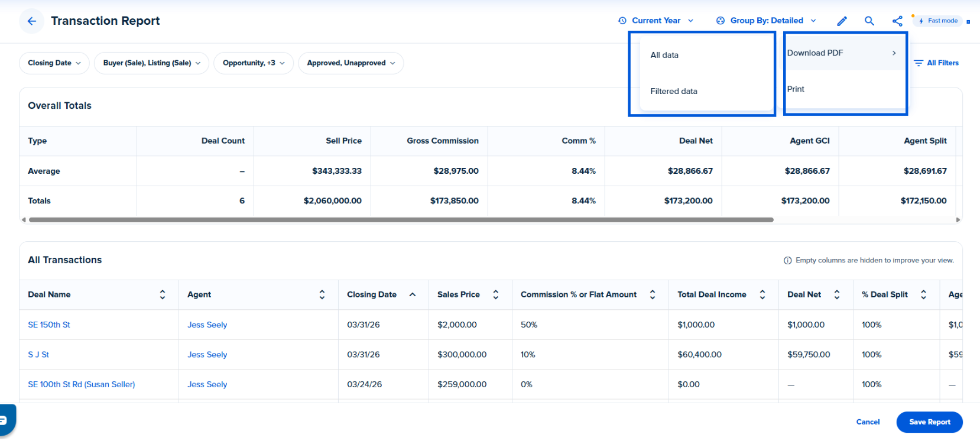
Task: Sort by Deal Name column arrows
Action: point(163,294)
